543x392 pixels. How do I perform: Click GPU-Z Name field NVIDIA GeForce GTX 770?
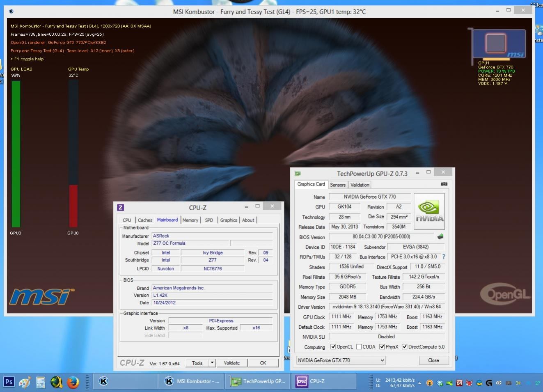[x=370, y=197]
